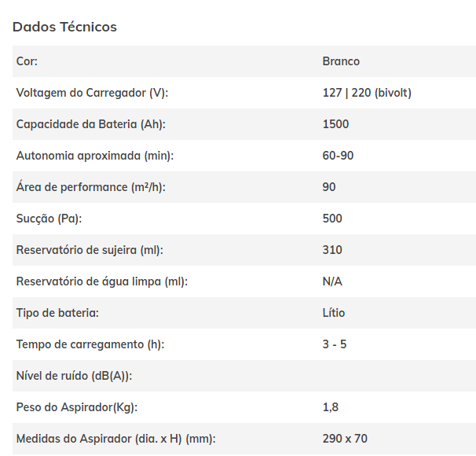Select the "290 x 70" dimensions value

(x=345, y=439)
